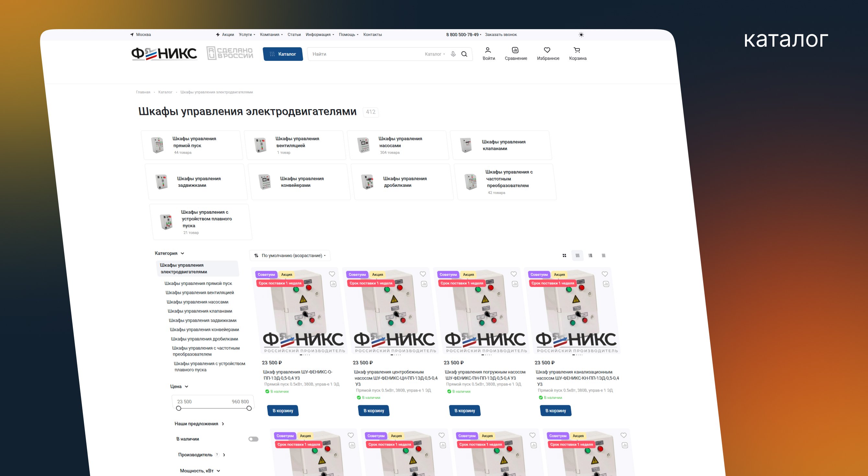Click the right handle of price slider
Viewport: 868px width, 476px height.
tap(249, 408)
